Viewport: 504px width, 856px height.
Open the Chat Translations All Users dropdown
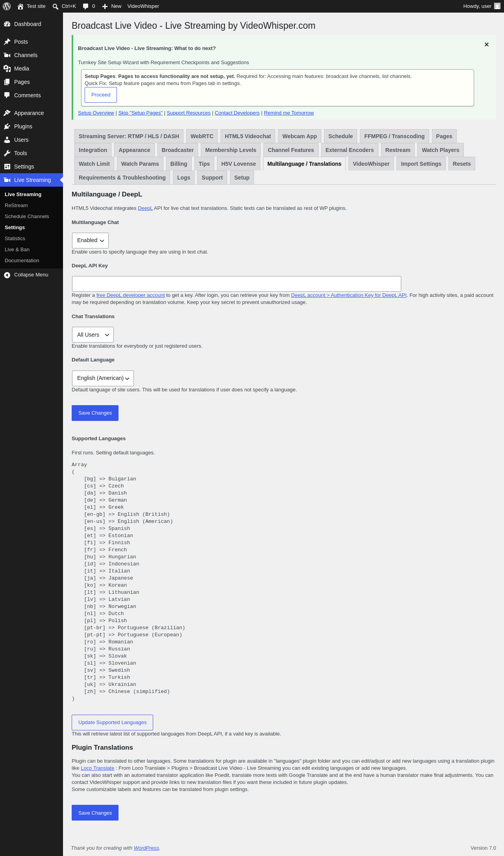point(93,335)
